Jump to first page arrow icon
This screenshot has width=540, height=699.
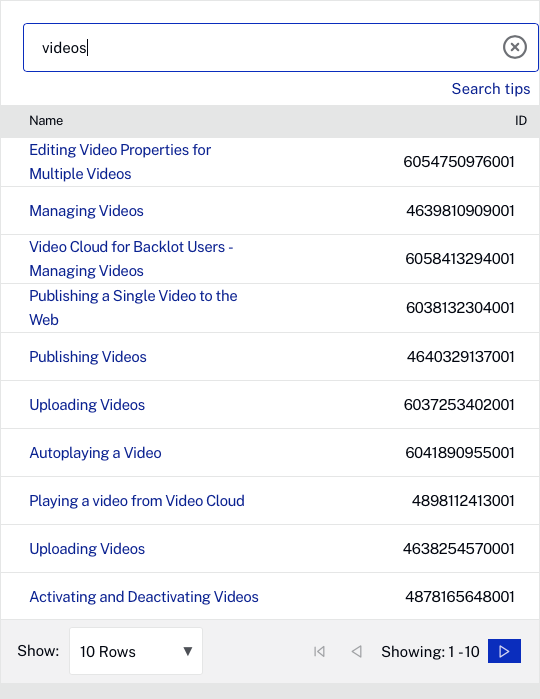tap(319, 651)
